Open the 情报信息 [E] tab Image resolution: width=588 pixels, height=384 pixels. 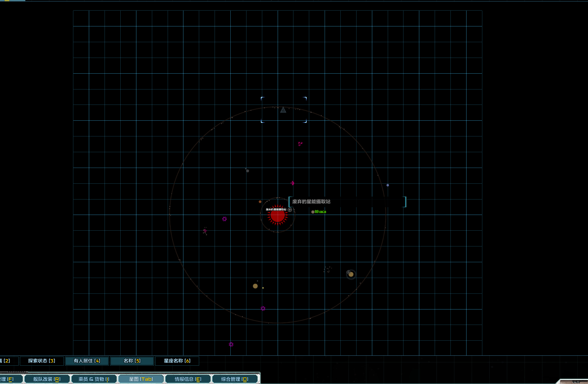[x=188, y=379]
